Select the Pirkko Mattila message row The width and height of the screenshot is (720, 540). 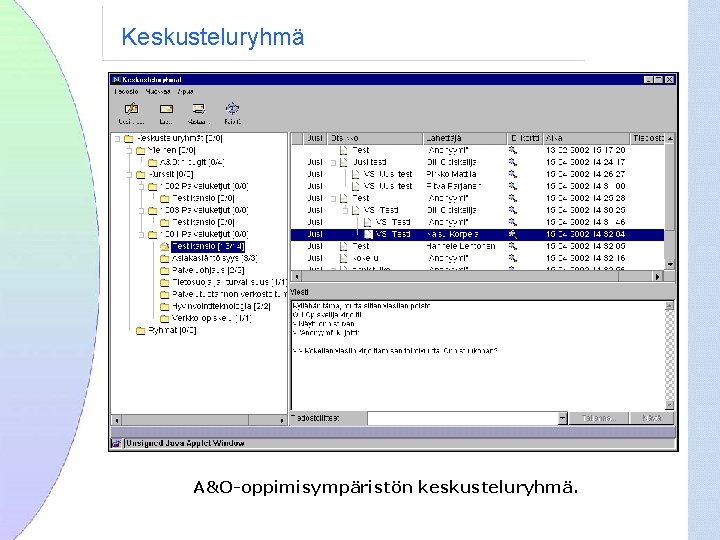tap(478, 174)
